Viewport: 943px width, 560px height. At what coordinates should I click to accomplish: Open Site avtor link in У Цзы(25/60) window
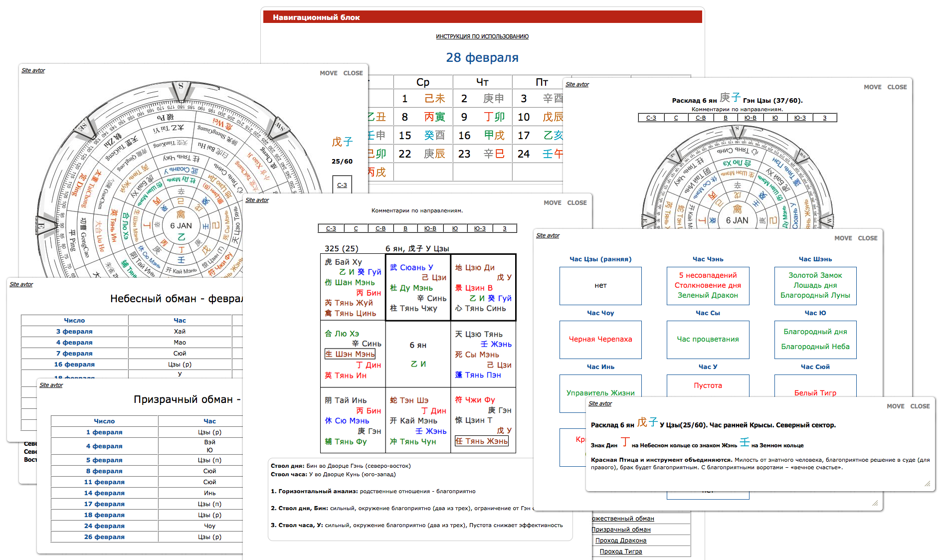[600, 403]
